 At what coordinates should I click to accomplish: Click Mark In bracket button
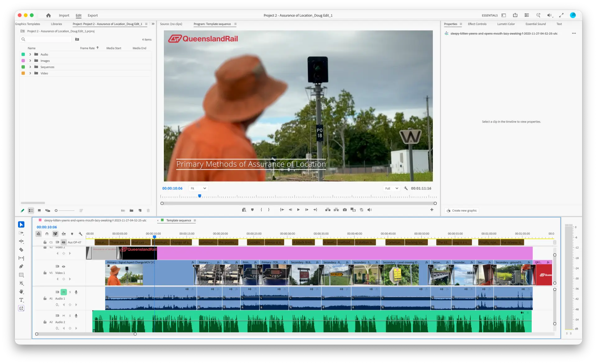[x=261, y=210]
